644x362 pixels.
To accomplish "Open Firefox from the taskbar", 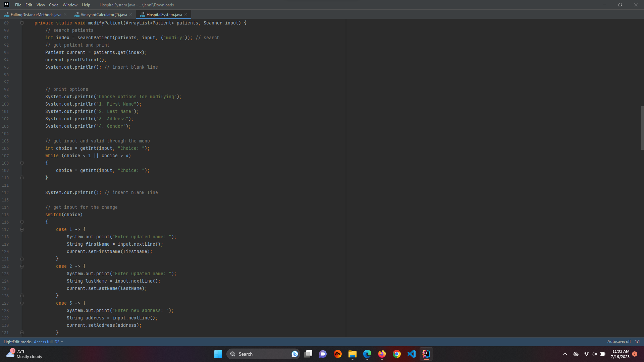I will [x=382, y=354].
